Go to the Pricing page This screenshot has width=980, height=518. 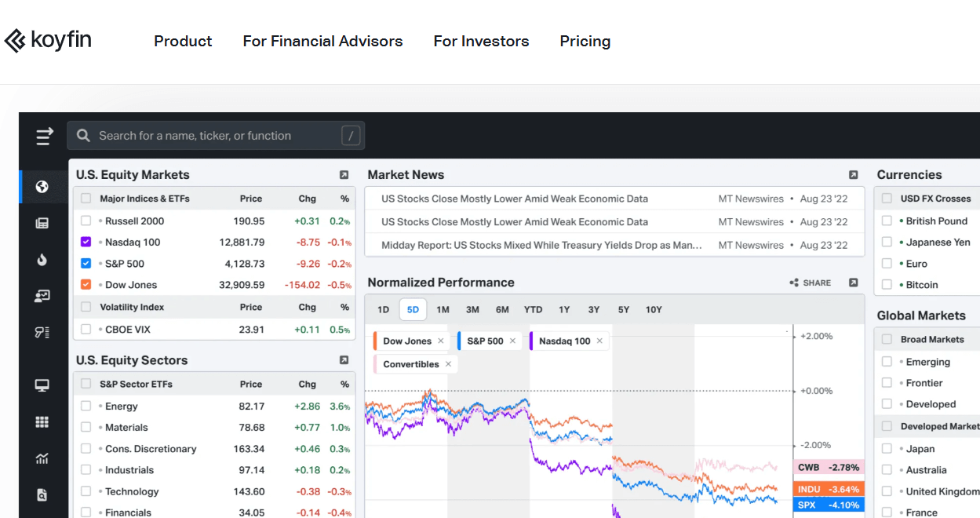585,42
